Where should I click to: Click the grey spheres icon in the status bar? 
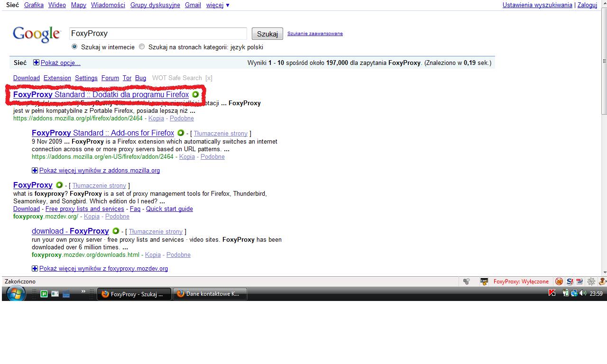[467, 282]
